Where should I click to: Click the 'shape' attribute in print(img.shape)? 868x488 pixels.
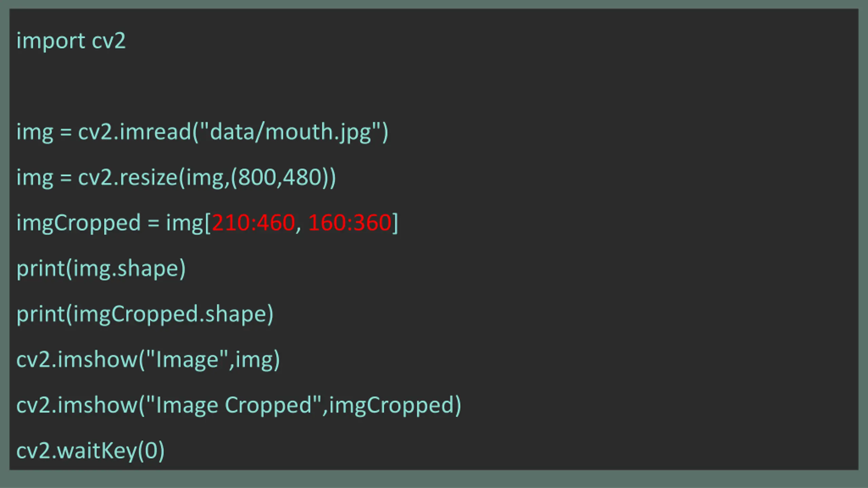coord(148,269)
